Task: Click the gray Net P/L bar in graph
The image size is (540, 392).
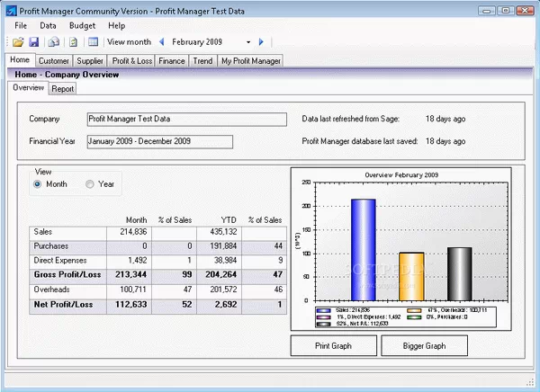Action: [460, 274]
